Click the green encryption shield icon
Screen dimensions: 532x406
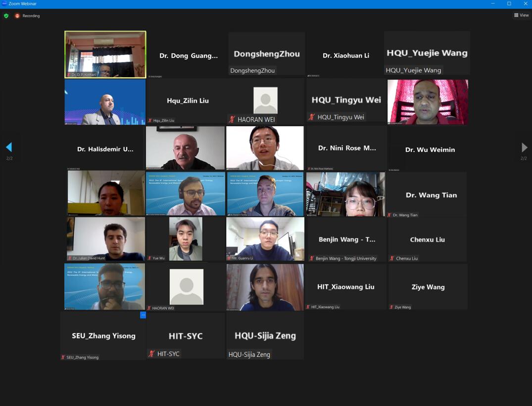pyautogui.click(x=6, y=16)
